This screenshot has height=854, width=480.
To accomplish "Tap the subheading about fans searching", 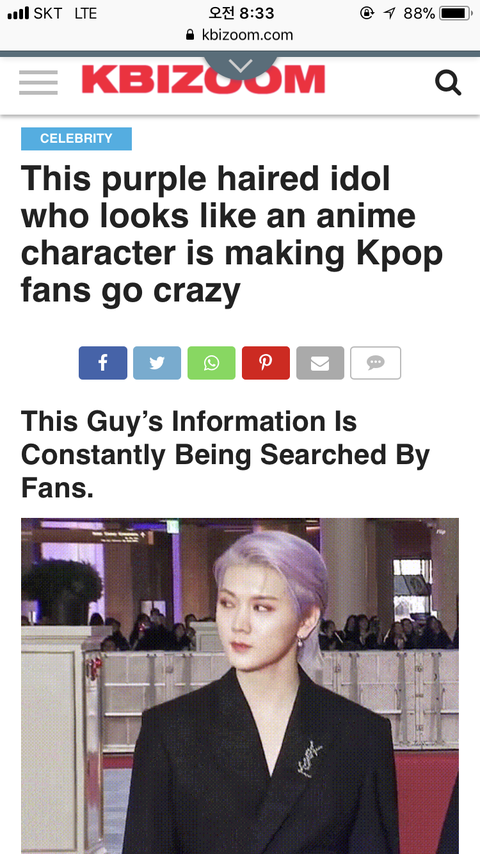I will point(226,455).
